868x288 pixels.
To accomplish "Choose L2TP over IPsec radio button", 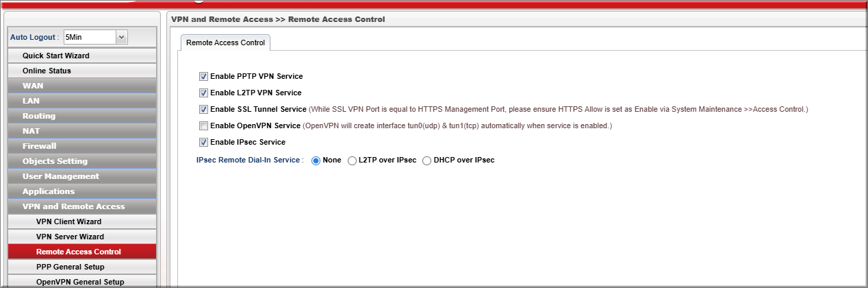I will [x=352, y=160].
